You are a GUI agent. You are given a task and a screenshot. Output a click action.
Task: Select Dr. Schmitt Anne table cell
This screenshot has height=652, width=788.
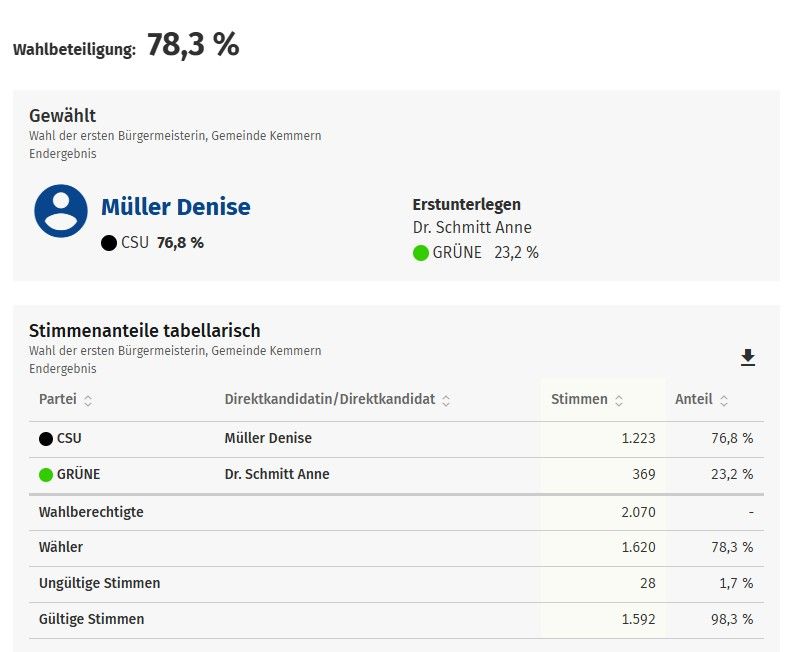click(277, 474)
